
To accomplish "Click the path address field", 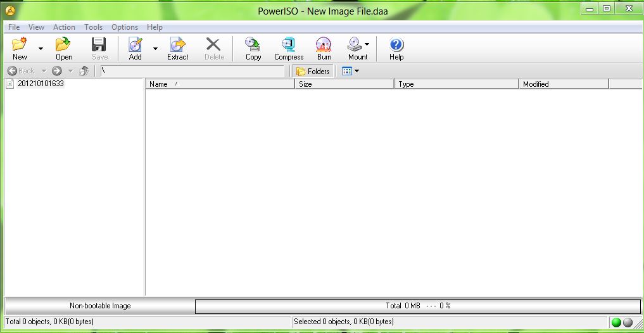I will (193, 71).
